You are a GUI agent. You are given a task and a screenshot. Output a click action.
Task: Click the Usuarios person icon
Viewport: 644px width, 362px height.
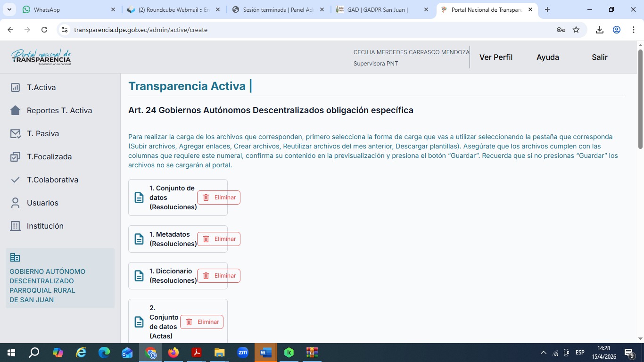[x=15, y=203]
